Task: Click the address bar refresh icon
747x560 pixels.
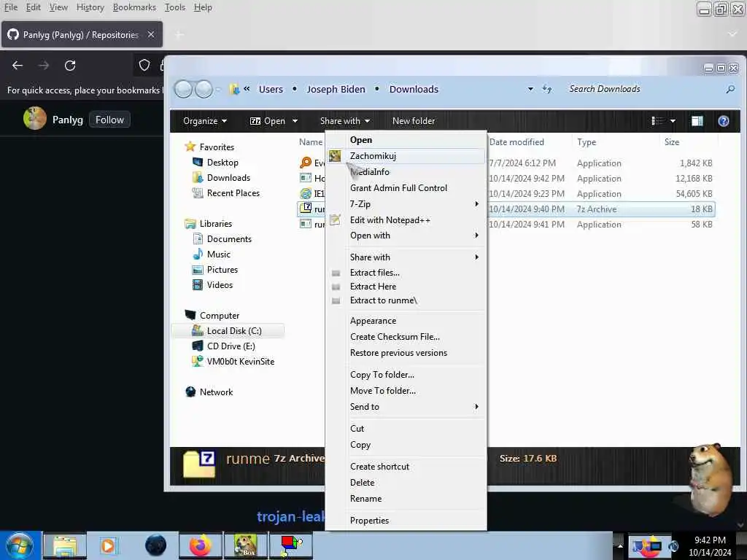Action: [x=547, y=89]
